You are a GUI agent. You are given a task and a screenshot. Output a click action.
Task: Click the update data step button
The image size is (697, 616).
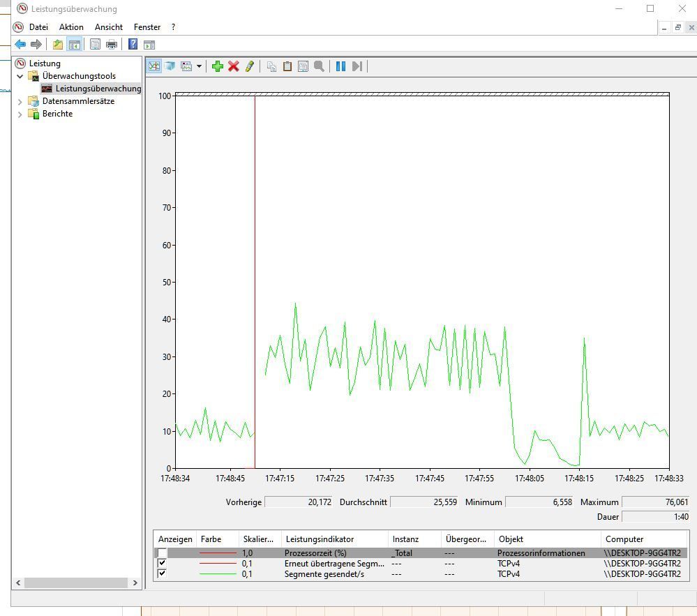357,66
